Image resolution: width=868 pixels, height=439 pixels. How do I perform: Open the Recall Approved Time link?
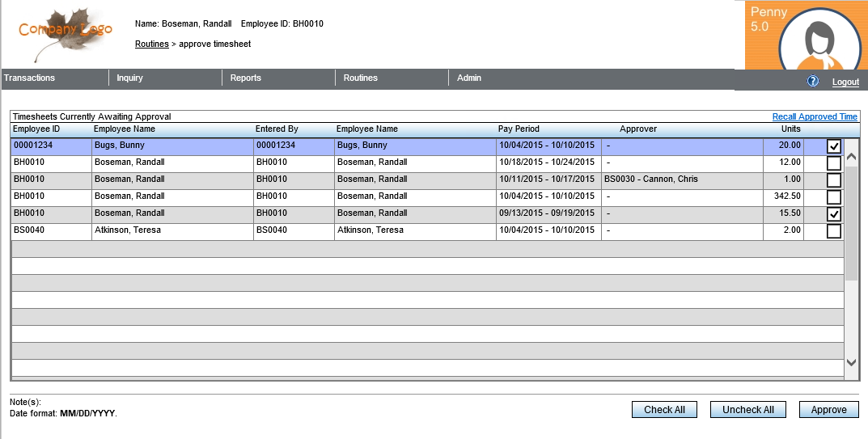[815, 117]
